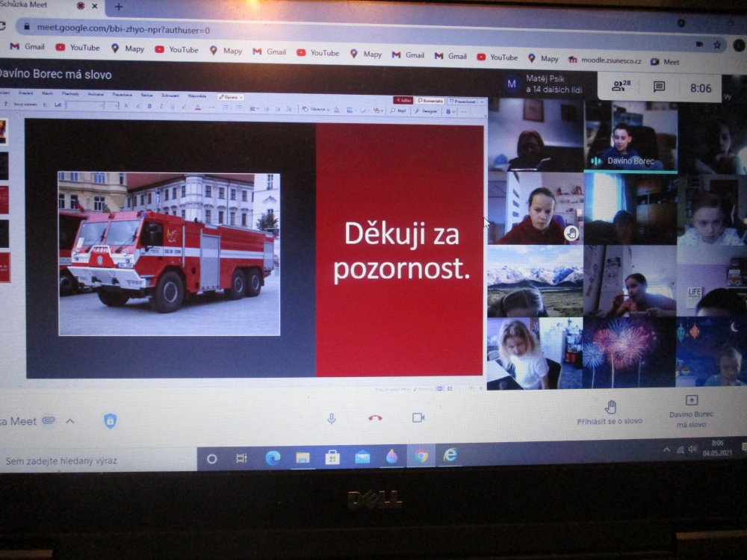Open volume control in system tray
Viewport: 747px width, 560px height.
click(x=692, y=449)
